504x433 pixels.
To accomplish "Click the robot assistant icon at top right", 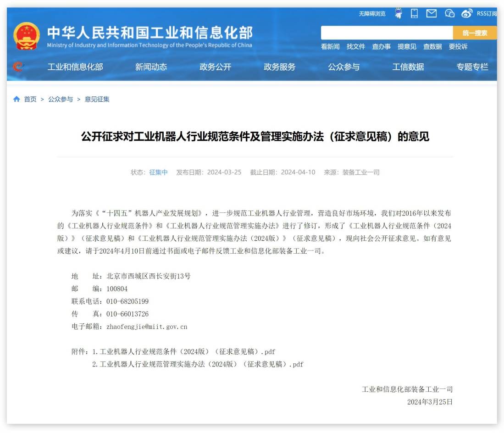I will click(x=398, y=14).
